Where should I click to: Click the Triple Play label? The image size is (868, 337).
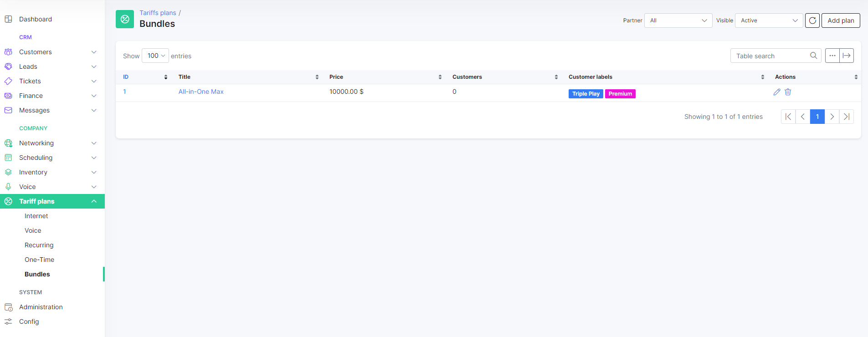586,94
